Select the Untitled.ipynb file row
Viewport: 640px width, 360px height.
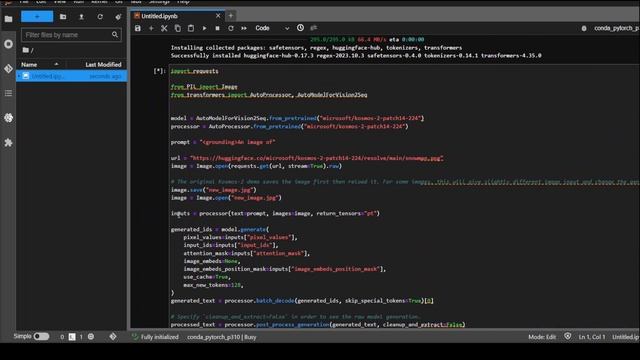[x=71, y=76]
